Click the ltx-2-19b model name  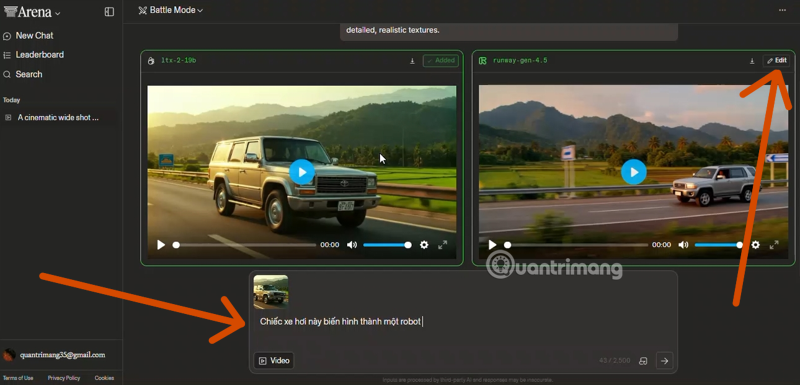coord(179,61)
